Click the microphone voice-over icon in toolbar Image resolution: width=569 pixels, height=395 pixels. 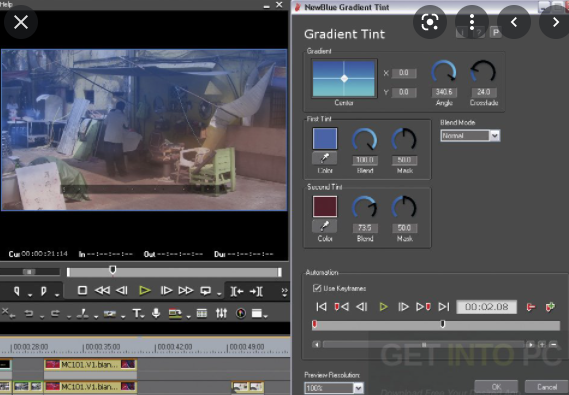click(x=156, y=313)
